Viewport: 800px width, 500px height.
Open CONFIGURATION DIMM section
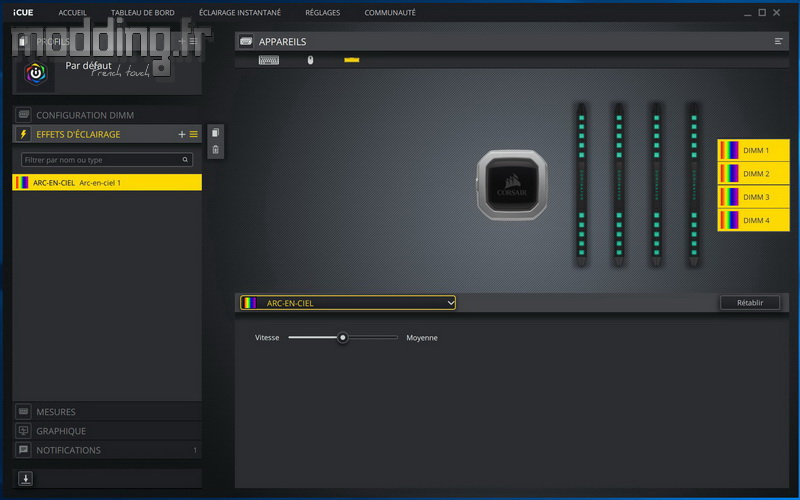(x=107, y=115)
